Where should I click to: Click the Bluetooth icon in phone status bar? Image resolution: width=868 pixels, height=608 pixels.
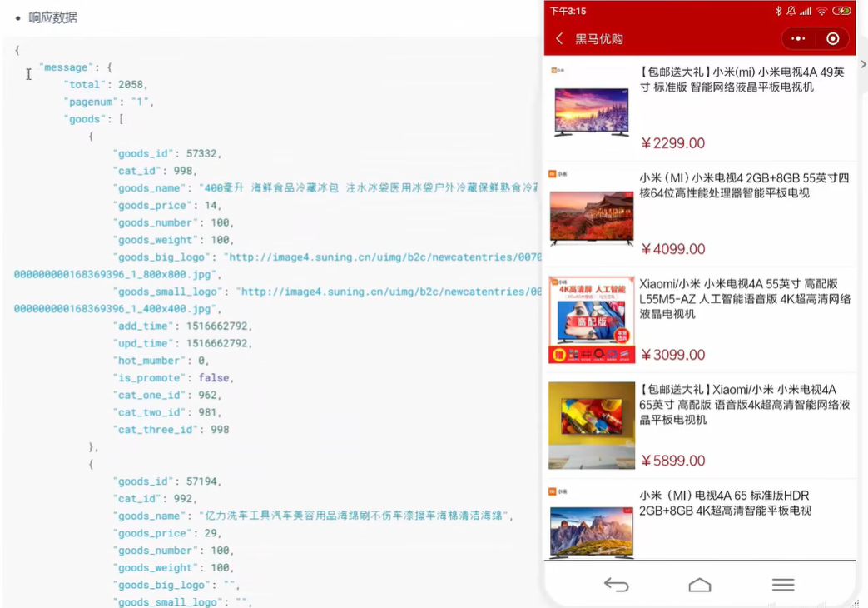[x=778, y=11]
